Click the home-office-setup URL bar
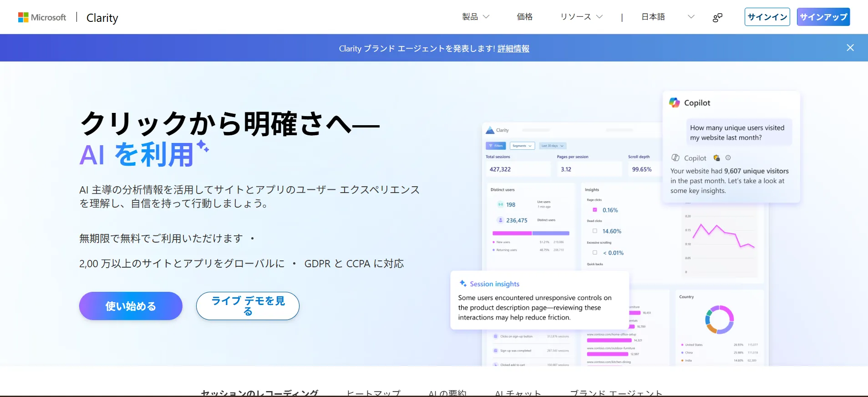Screen dimensions: 868x397 (x=609, y=340)
